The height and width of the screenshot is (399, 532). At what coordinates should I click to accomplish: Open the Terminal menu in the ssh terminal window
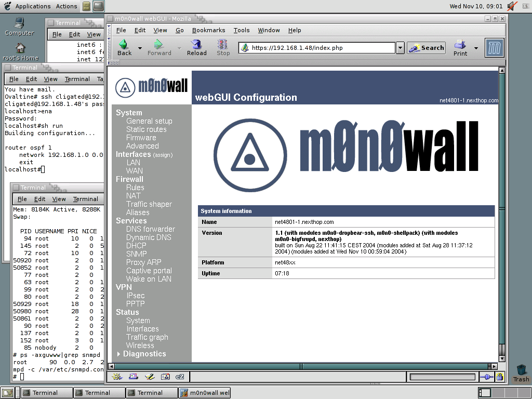[x=77, y=79]
